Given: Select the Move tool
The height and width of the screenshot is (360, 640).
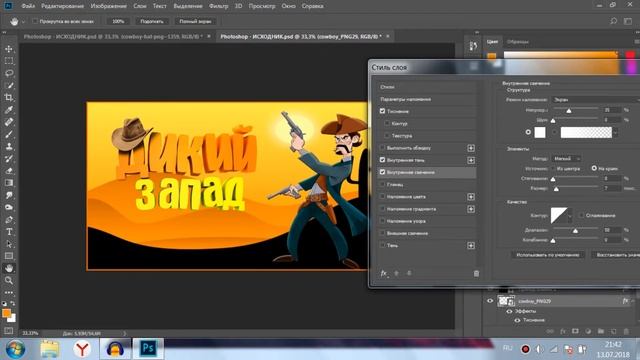Looking at the screenshot, I should point(9,49).
